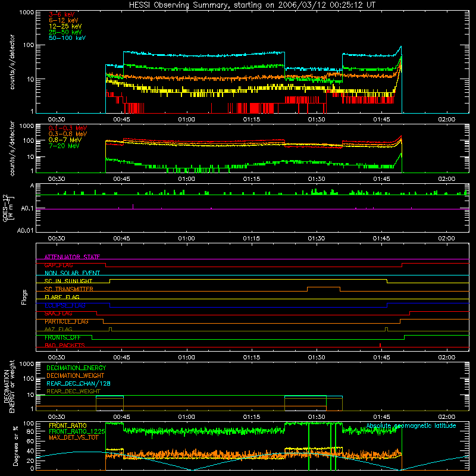Click the DECIMATION_WEIGHT legend entry
The image size is (476, 476).
coord(76,375)
